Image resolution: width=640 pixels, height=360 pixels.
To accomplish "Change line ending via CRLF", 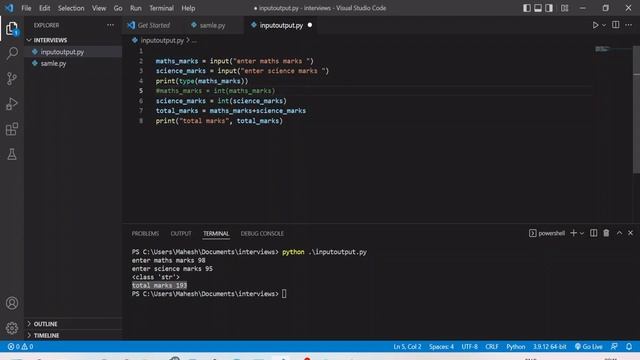I will pos(491,347).
